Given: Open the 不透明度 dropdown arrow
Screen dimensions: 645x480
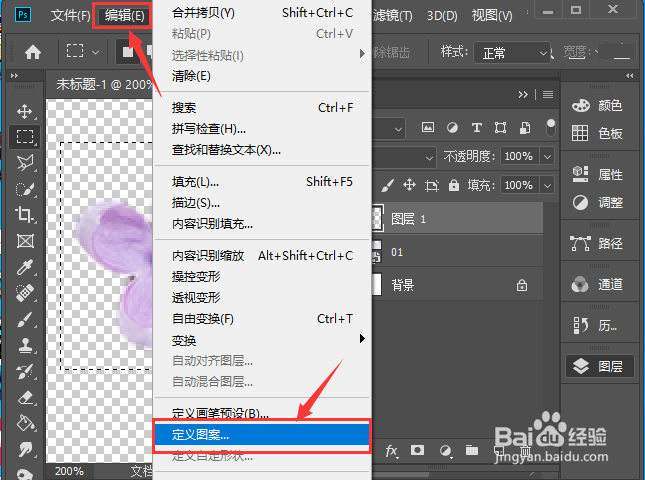Looking at the screenshot, I should [547, 156].
